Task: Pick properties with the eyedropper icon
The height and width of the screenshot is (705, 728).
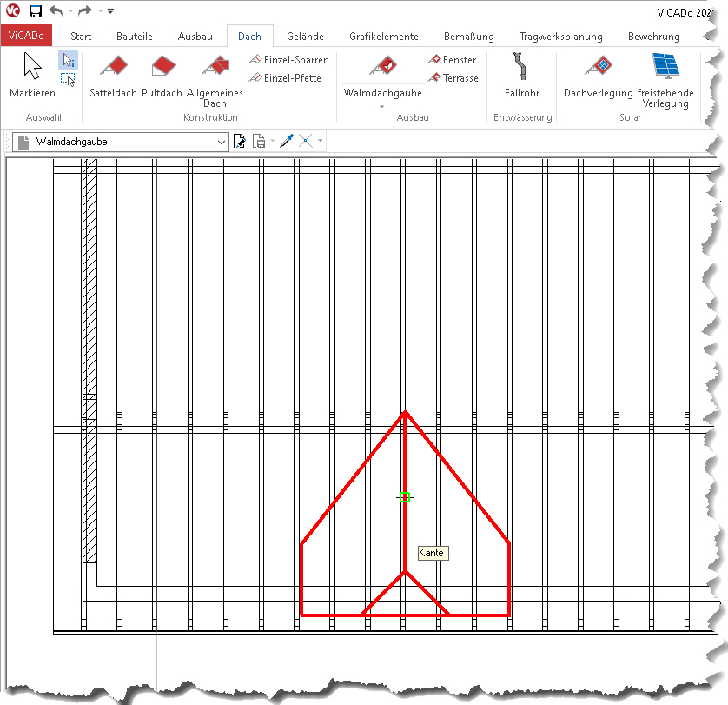Action: (x=287, y=141)
